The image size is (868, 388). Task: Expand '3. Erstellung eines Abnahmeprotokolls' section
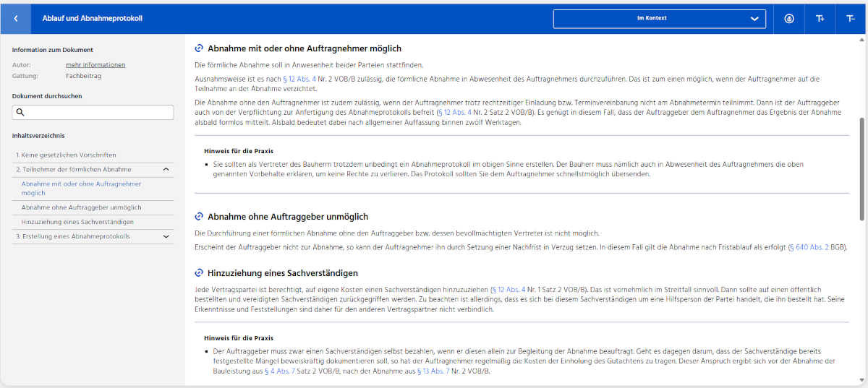[x=166, y=236]
